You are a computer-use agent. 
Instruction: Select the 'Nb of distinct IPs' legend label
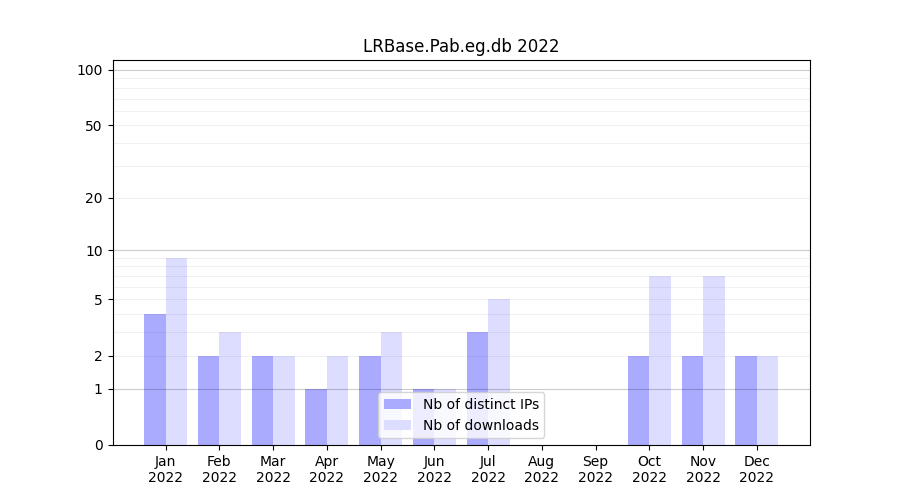481,404
